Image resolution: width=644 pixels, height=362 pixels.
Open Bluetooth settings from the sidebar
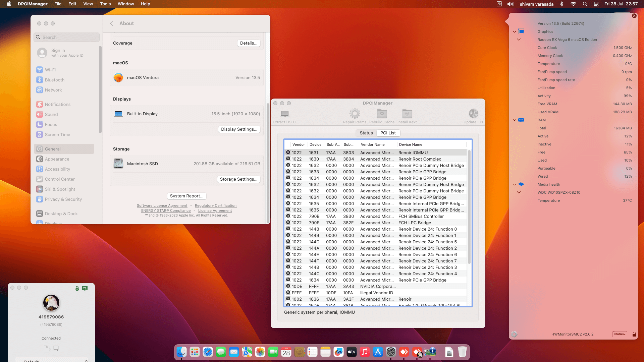pos(54,80)
